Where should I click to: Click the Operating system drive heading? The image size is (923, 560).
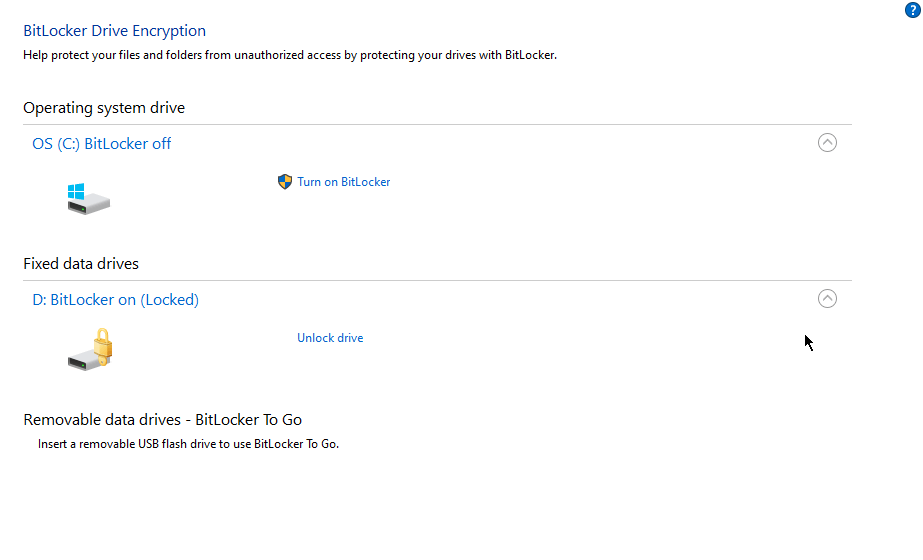click(104, 108)
